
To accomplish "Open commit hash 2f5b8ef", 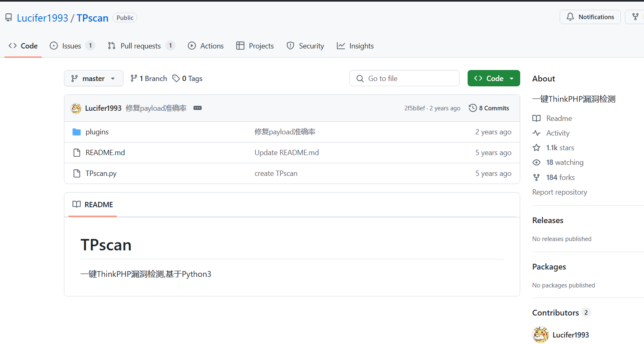I will (414, 108).
